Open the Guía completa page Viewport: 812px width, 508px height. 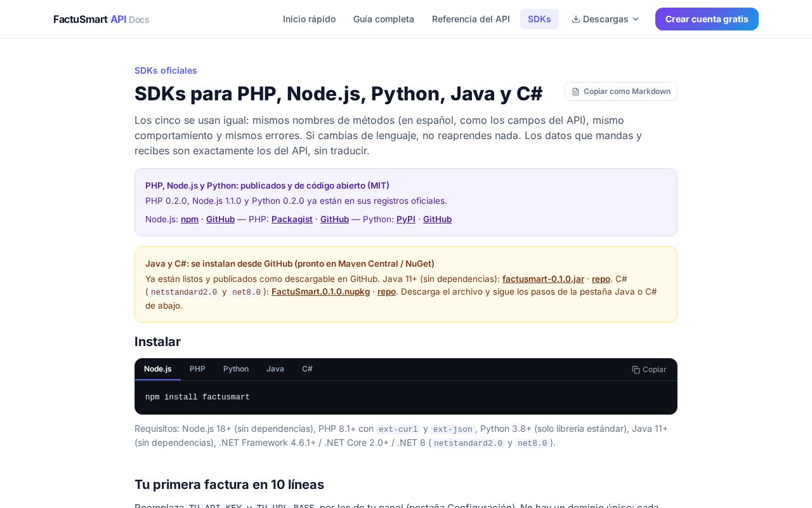click(384, 19)
